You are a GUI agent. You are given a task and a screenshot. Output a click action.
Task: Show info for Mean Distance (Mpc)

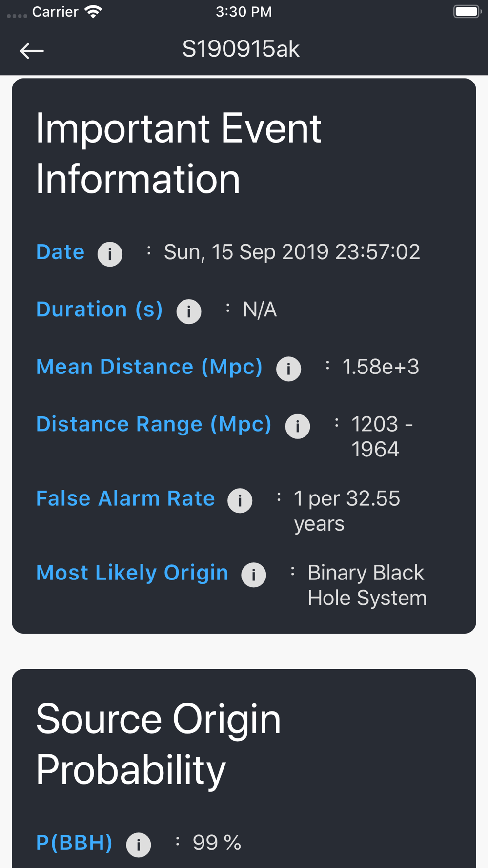pos(288,369)
